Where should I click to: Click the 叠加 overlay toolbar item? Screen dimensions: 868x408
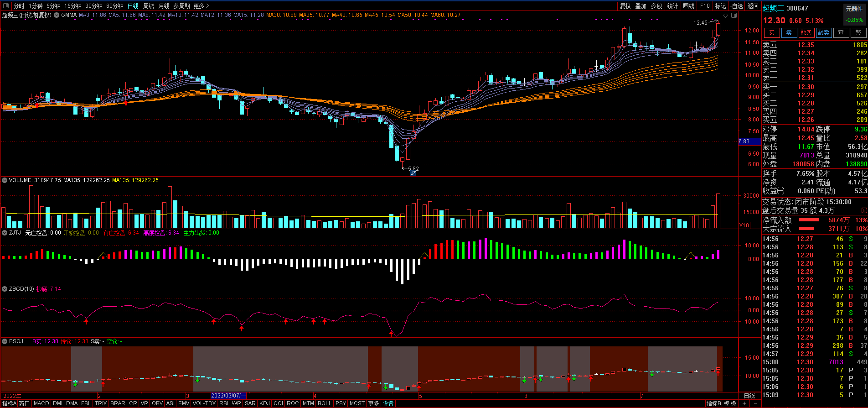[x=641, y=6]
